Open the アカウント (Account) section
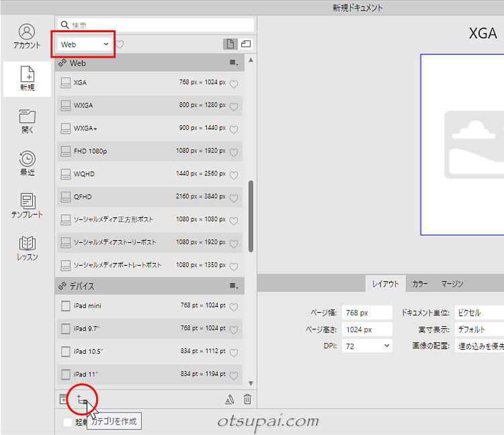504x435 pixels. point(27,36)
